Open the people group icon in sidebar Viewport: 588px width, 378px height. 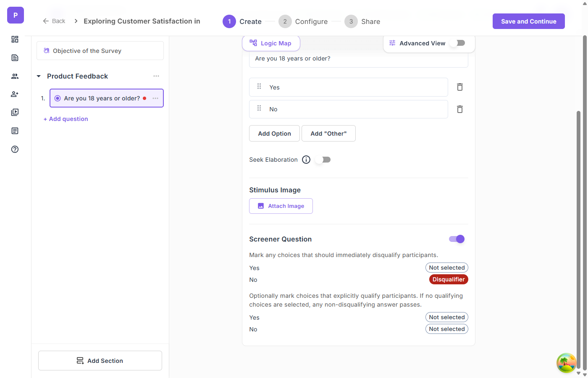pyautogui.click(x=15, y=76)
